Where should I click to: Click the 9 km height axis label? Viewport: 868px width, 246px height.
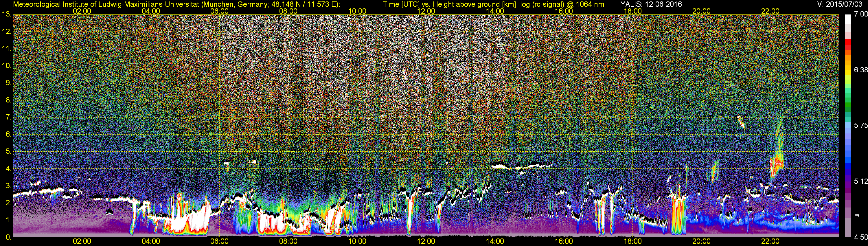(x=8, y=83)
